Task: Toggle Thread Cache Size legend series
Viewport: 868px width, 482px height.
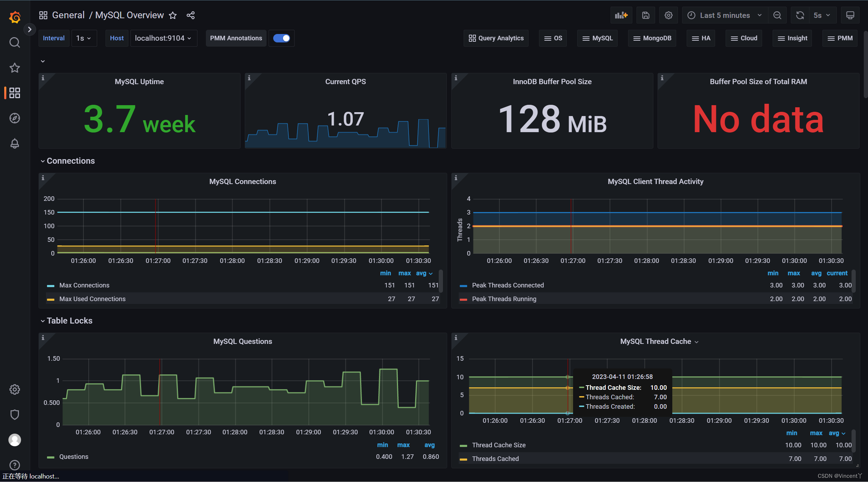Action: tap(499, 445)
